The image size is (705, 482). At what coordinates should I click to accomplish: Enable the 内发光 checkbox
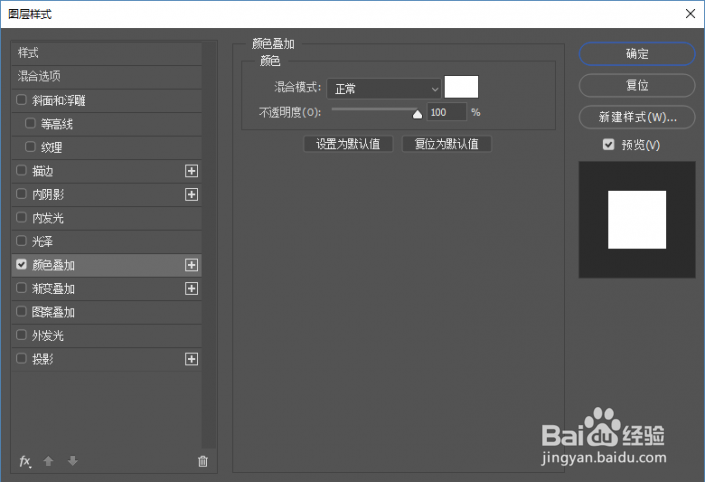(21, 217)
